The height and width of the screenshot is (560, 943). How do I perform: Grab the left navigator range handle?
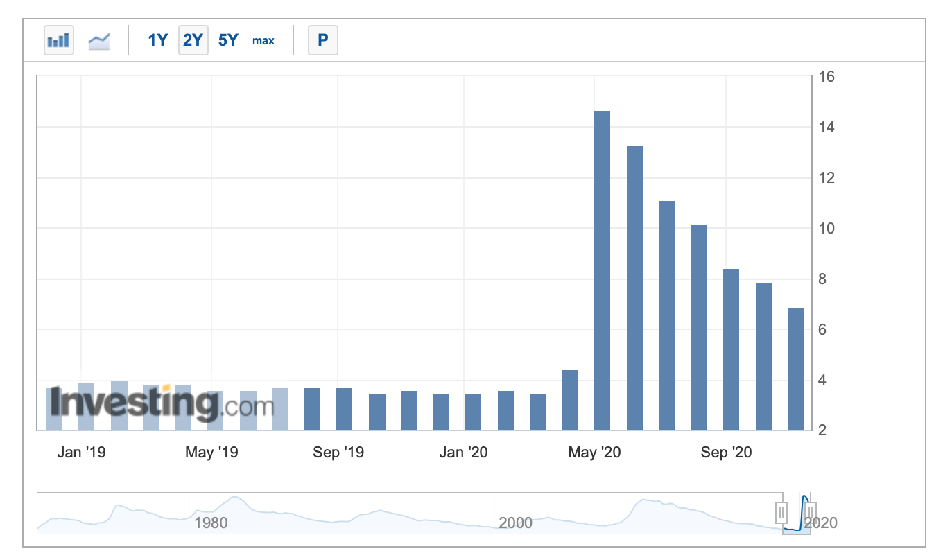(x=781, y=513)
